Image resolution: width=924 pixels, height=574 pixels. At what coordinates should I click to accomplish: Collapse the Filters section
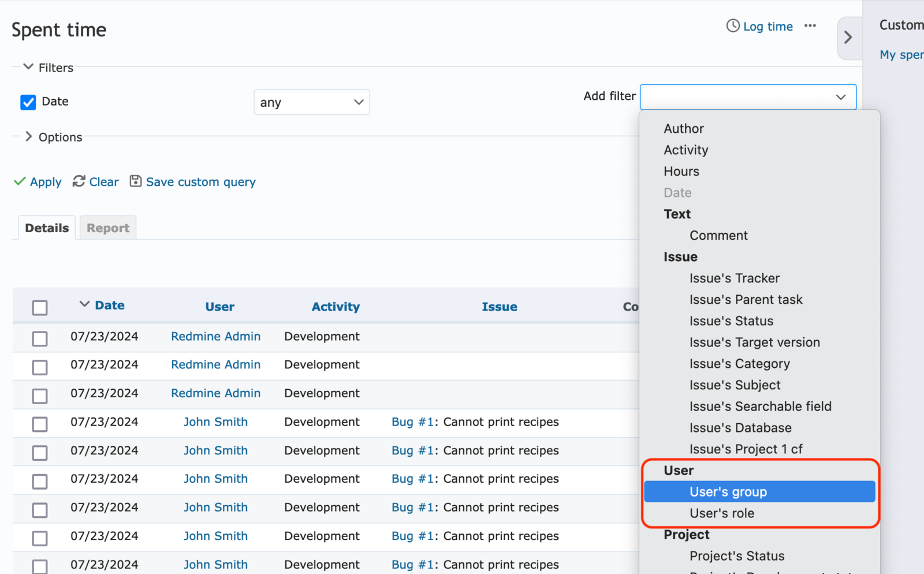click(28, 66)
